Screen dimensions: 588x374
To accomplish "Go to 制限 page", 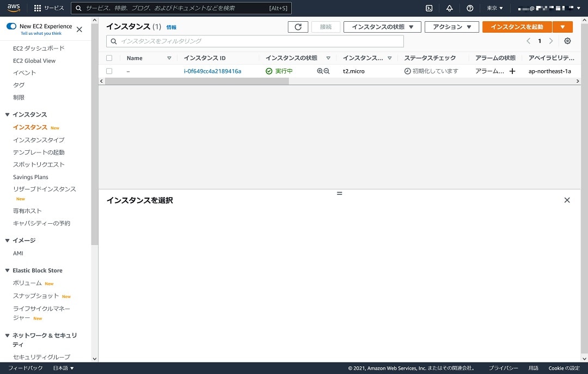I will 19,97.
